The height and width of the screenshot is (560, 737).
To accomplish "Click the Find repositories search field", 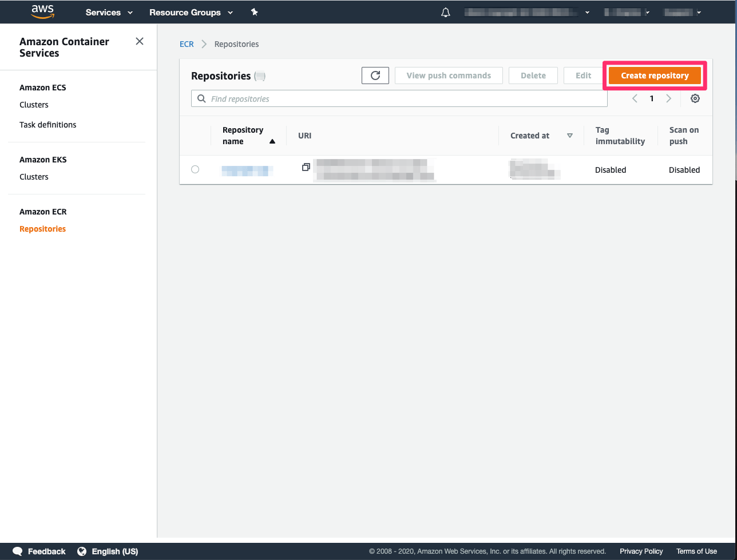I will (x=399, y=98).
